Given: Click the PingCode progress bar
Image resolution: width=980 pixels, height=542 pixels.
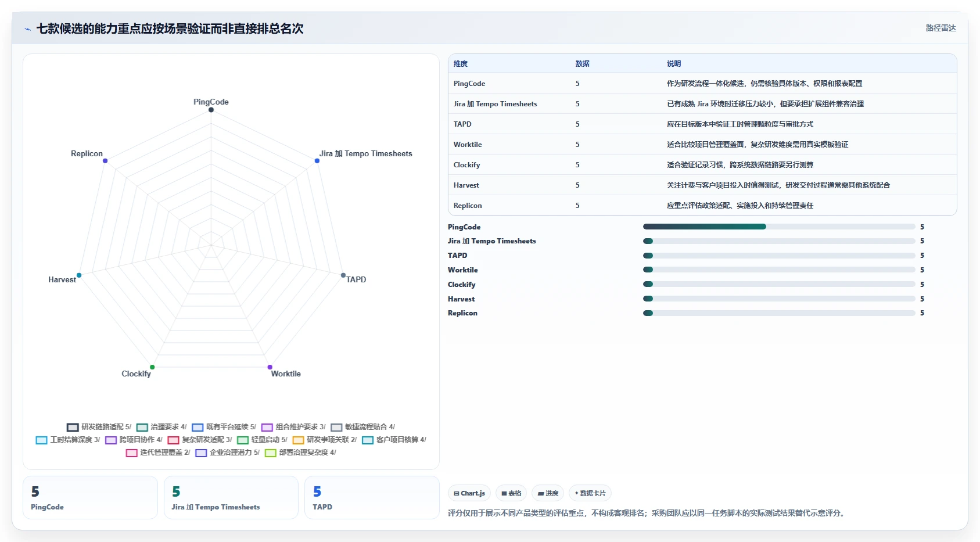Looking at the screenshot, I should coord(779,227).
